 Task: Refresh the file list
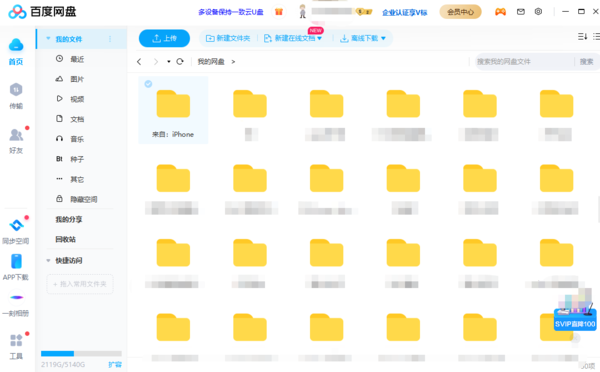180,61
